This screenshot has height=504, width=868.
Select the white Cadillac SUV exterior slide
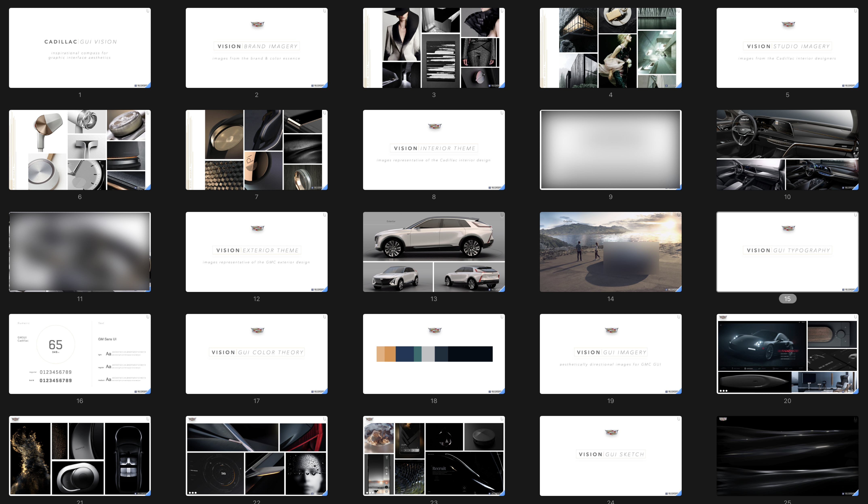[433, 252]
